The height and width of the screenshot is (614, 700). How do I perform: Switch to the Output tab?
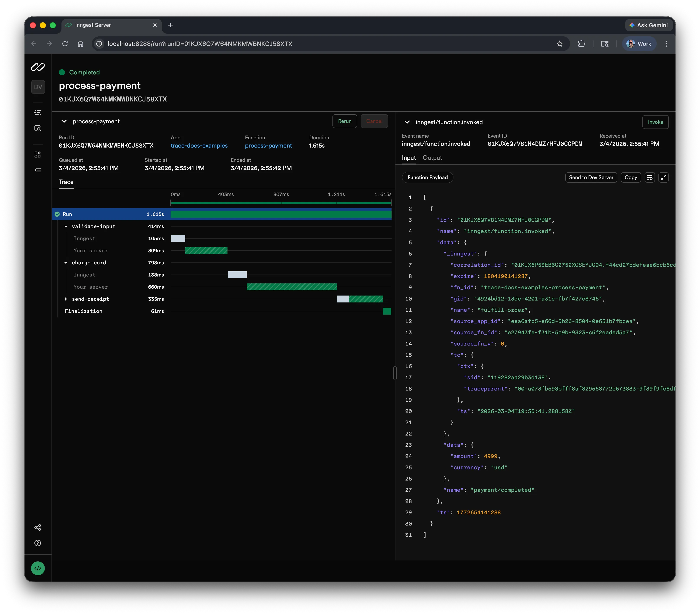432,158
